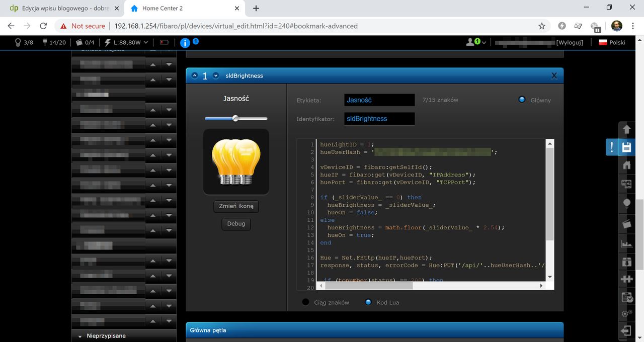Open the Polski language selector
Image resolution: width=644 pixels, height=342 pixels.
pos(612,43)
